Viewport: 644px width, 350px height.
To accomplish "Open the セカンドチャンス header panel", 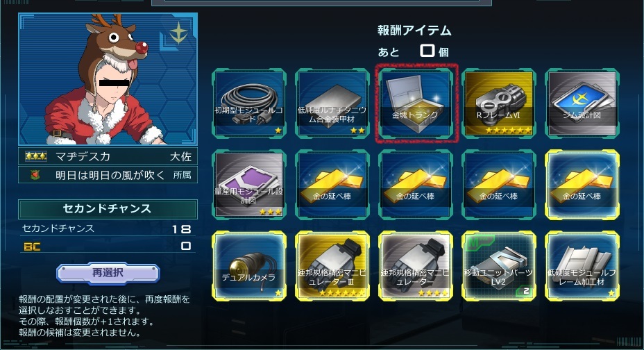I will (108, 209).
